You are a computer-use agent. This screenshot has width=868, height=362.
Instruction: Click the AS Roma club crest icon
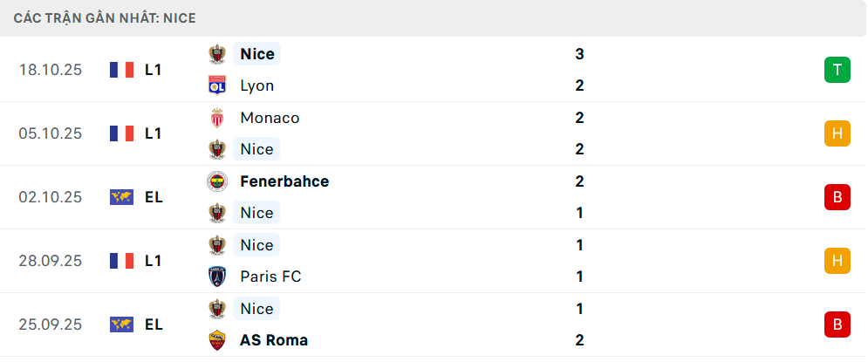click(x=216, y=340)
